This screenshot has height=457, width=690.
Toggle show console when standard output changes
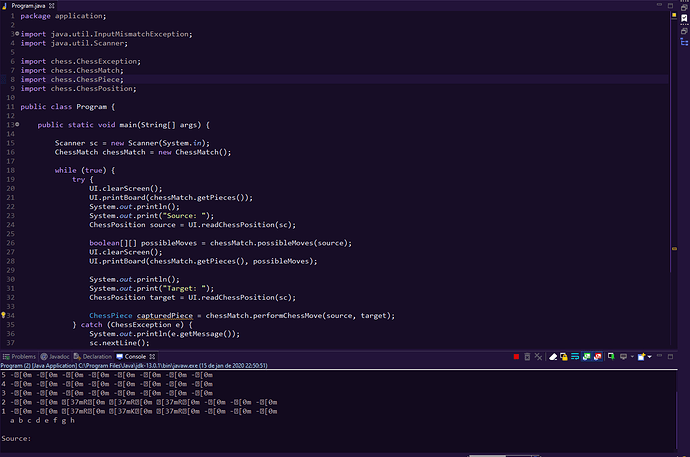[586, 357]
